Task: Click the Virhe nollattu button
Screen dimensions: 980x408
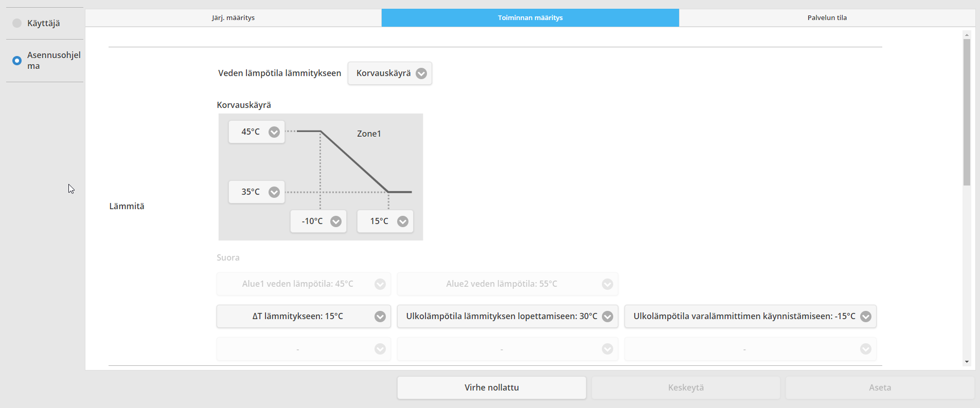Action: pos(491,387)
